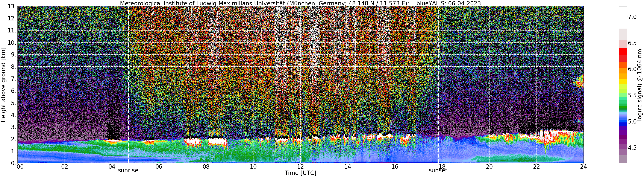644x177 pixels.
Task: Click the x-axis tick label '12'
Action: (x=300, y=167)
